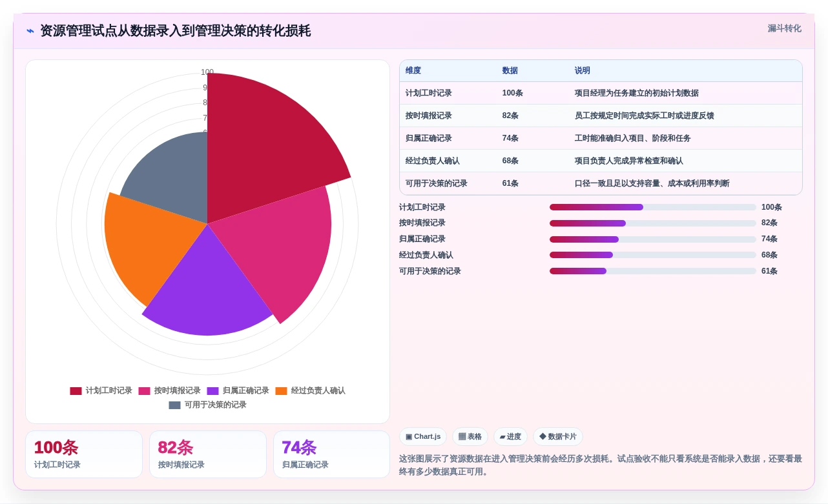The height and width of the screenshot is (504, 828).
Task: Click the dashboard title 资源管理试点从数据录入到管理决策的转化损耗
Action: [x=175, y=31]
